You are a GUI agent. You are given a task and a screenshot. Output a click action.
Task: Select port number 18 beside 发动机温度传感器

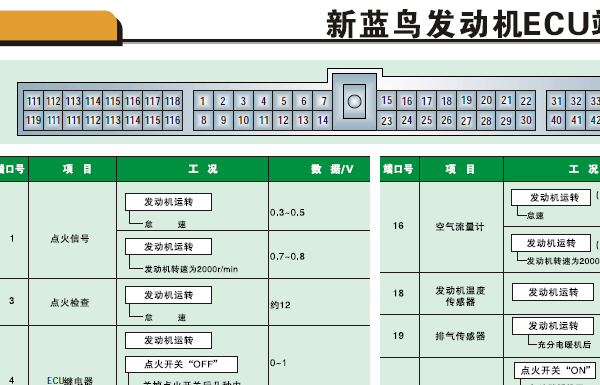(x=398, y=293)
